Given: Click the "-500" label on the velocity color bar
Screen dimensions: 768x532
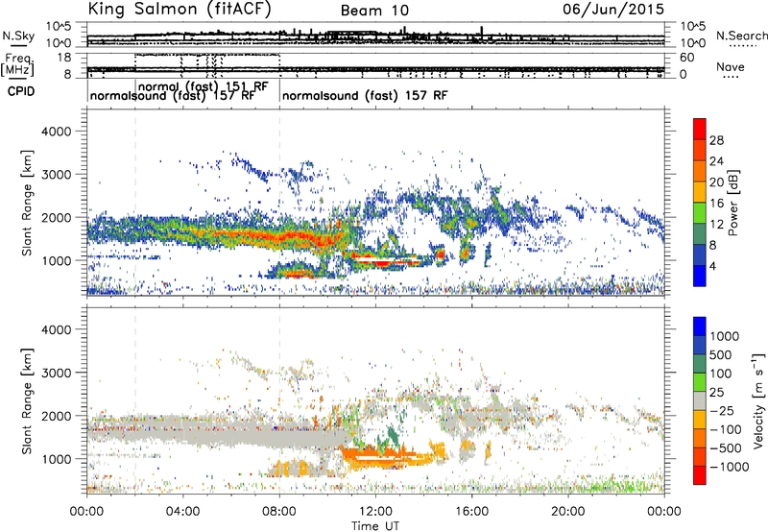Looking at the screenshot, I should tap(726, 448).
